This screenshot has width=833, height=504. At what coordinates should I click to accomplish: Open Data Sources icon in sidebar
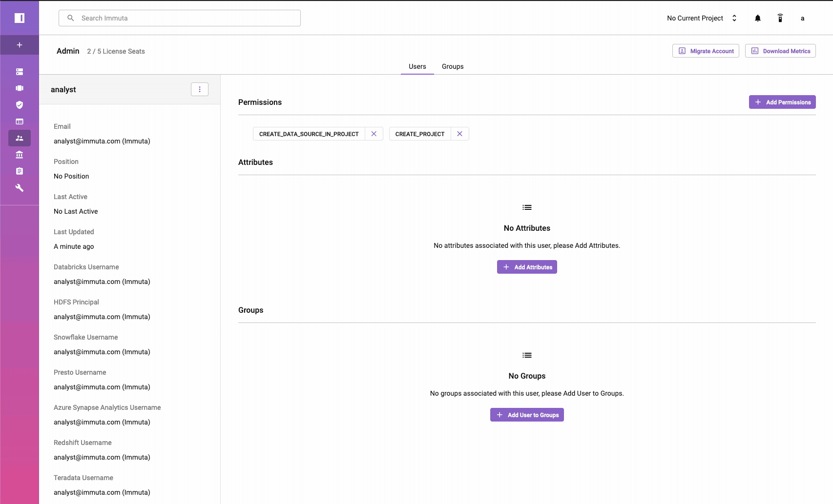point(20,72)
